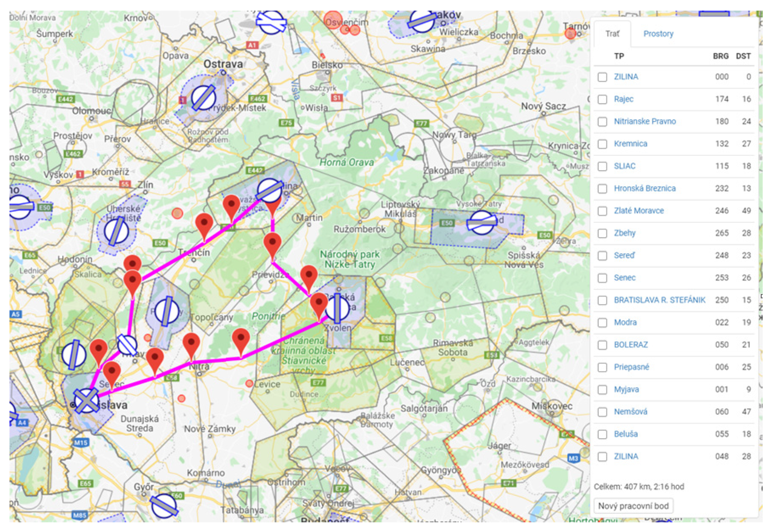Click the Poprad airport icon near Vysoké Tatry
Screen dimensions: 771x532
(481, 222)
